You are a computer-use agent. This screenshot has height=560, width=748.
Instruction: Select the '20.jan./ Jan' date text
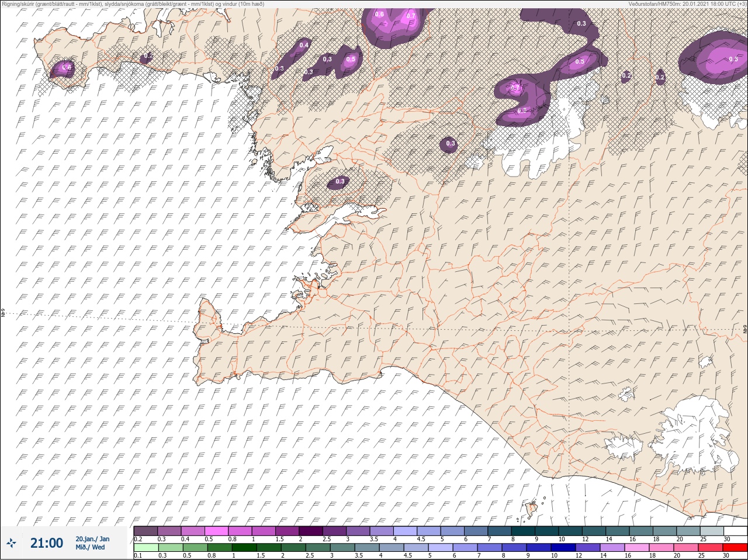(x=92, y=539)
